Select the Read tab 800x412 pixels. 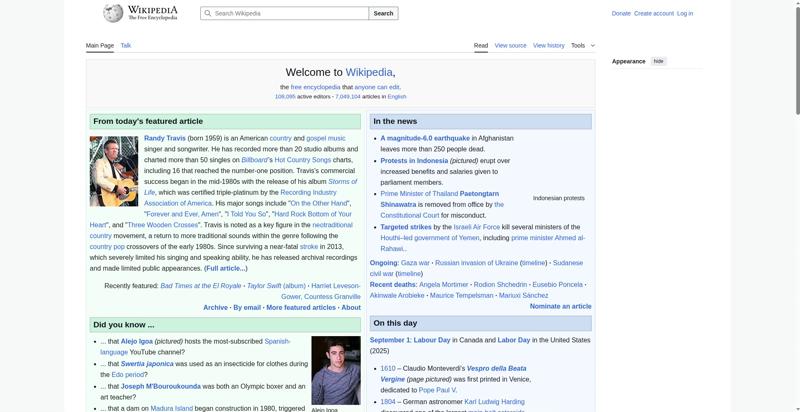tap(481, 45)
